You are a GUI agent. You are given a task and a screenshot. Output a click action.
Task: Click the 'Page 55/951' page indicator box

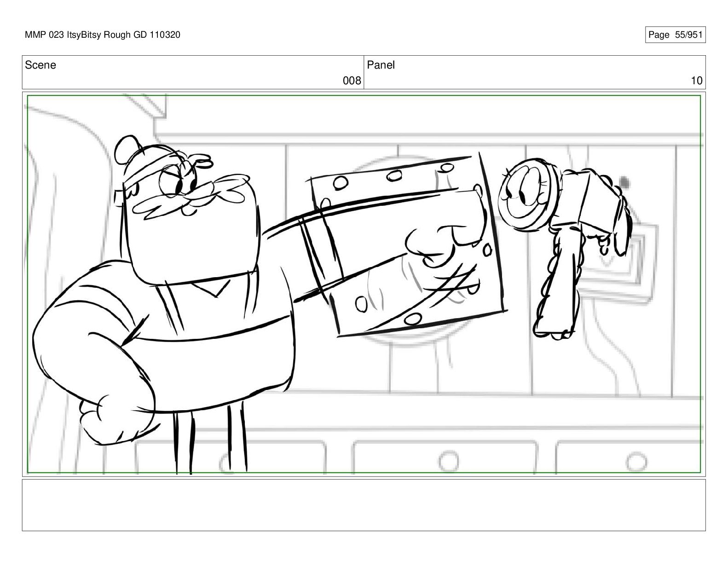click(x=675, y=35)
